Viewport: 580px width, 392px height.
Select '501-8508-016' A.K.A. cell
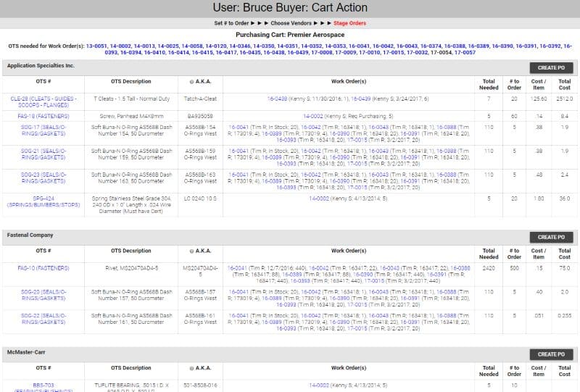pos(200,385)
